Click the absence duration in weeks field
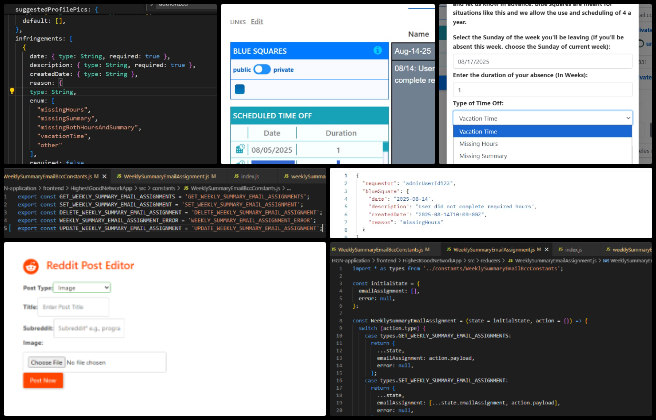Image resolution: width=656 pixels, height=420 pixels. [x=543, y=90]
